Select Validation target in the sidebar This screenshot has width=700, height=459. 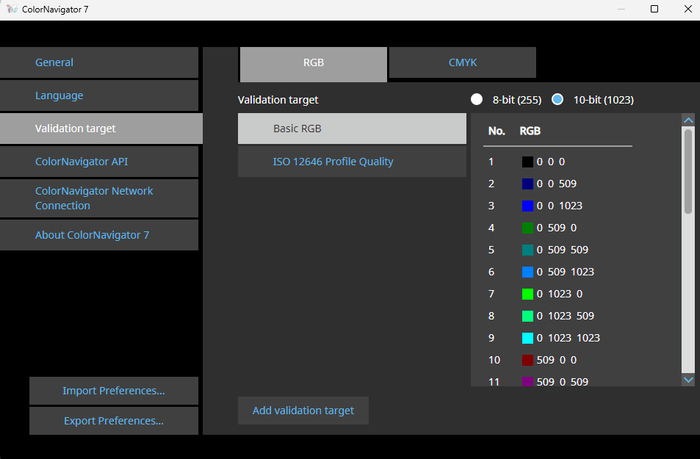tap(101, 129)
